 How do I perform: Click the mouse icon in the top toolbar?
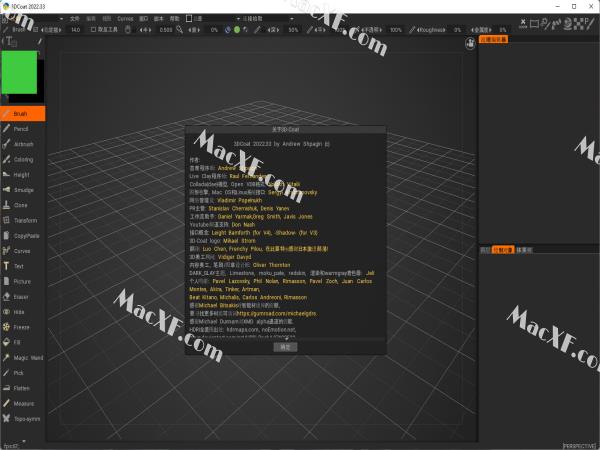click(128, 29)
